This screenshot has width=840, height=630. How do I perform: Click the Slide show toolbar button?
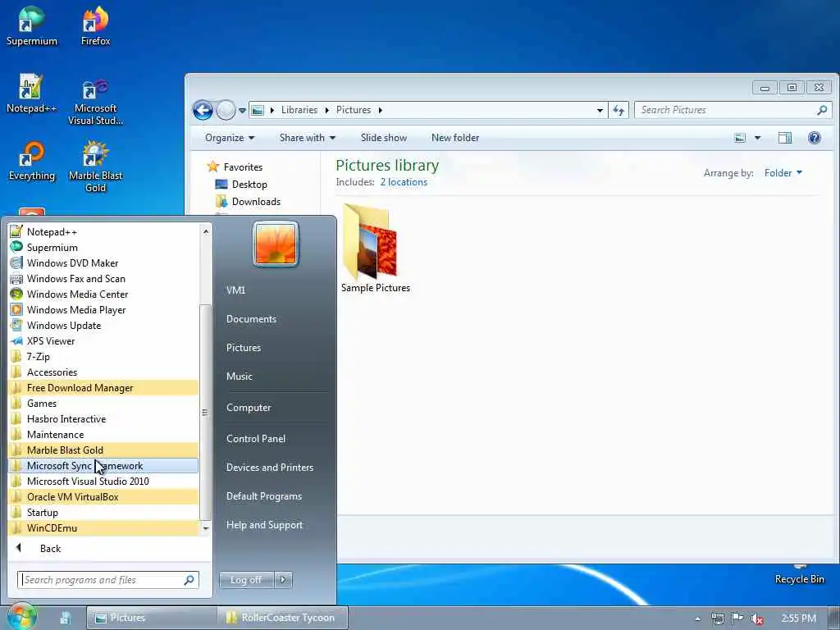pyautogui.click(x=384, y=138)
